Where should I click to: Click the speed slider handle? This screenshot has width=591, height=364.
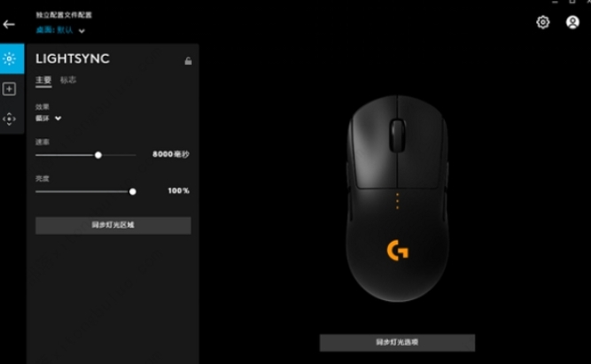point(98,155)
